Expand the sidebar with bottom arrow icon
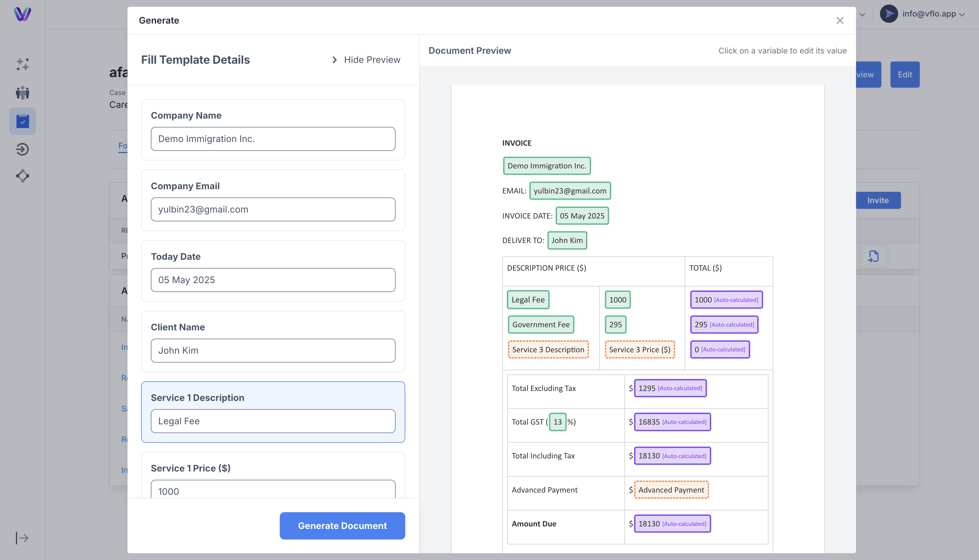The width and height of the screenshot is (979, 560). coord(22,538)
